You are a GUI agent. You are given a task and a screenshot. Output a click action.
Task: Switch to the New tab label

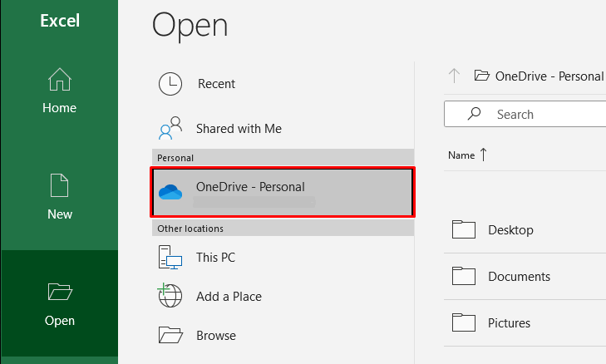[60, 214]
